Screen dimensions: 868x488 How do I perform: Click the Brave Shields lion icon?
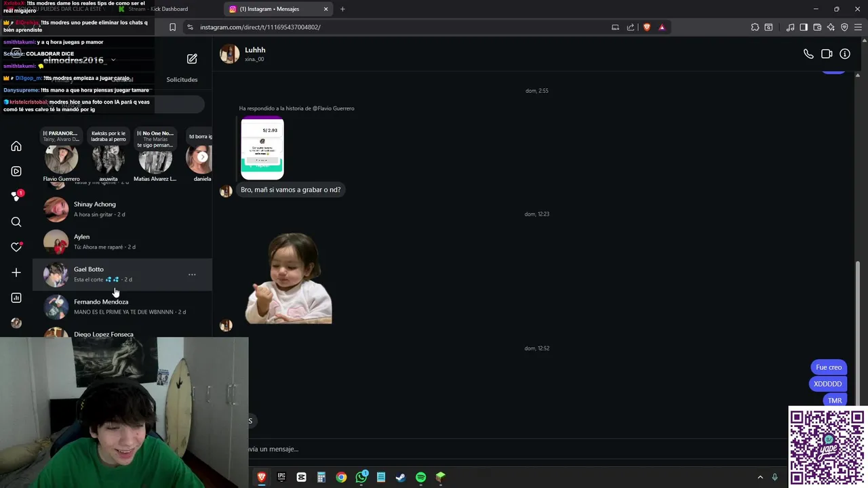click(646, 27)
